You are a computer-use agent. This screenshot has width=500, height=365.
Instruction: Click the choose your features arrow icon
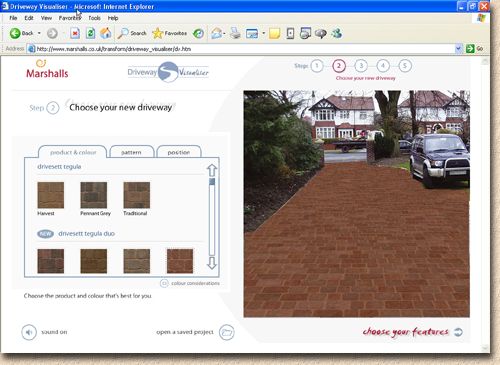coord(459,332)
